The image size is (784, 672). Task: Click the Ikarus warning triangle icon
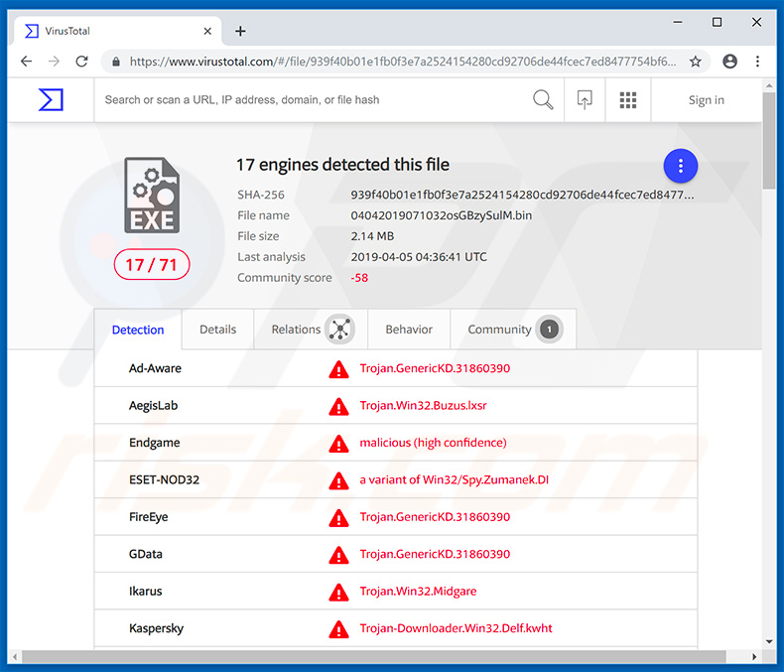point(338,592)
